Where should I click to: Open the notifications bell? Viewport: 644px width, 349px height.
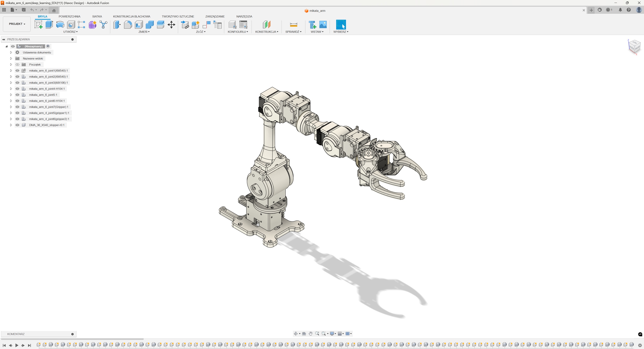(x=620, y=10)
